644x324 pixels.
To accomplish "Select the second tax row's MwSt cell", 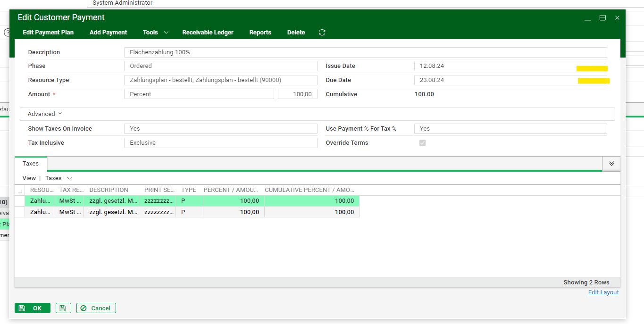I will pos(69,212).
